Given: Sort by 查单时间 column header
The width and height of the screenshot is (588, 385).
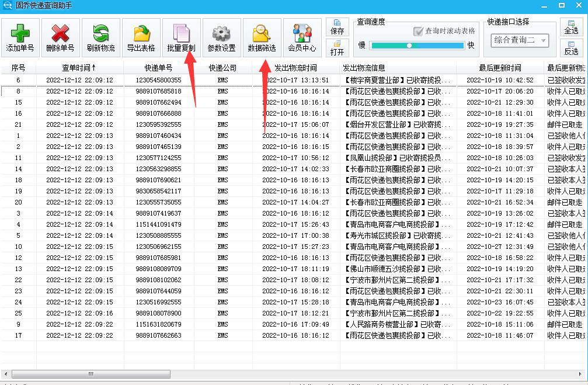Looking at the screenshot, I should click(x=79, y=68).
